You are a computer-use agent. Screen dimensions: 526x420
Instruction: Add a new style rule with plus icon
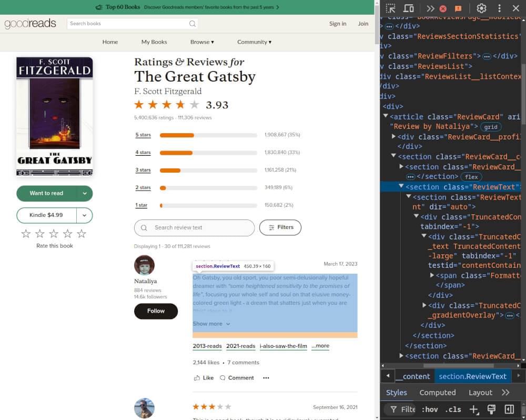pos(473,409)
